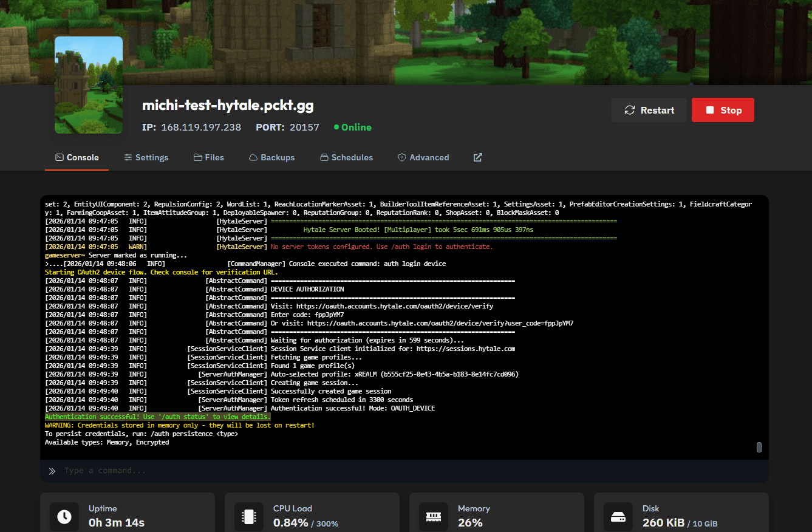
Task: Click the external link icon beside the tabs
Action: [477, 157]
